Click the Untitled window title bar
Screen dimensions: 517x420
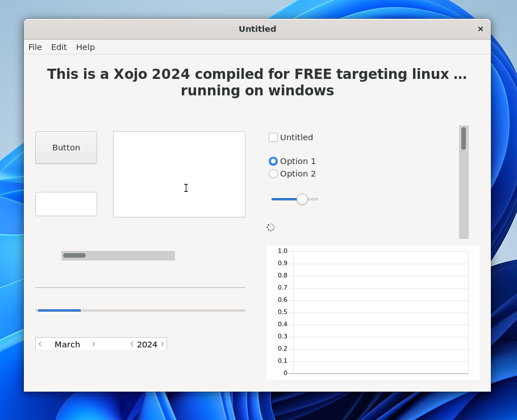[x=257, y=29]
